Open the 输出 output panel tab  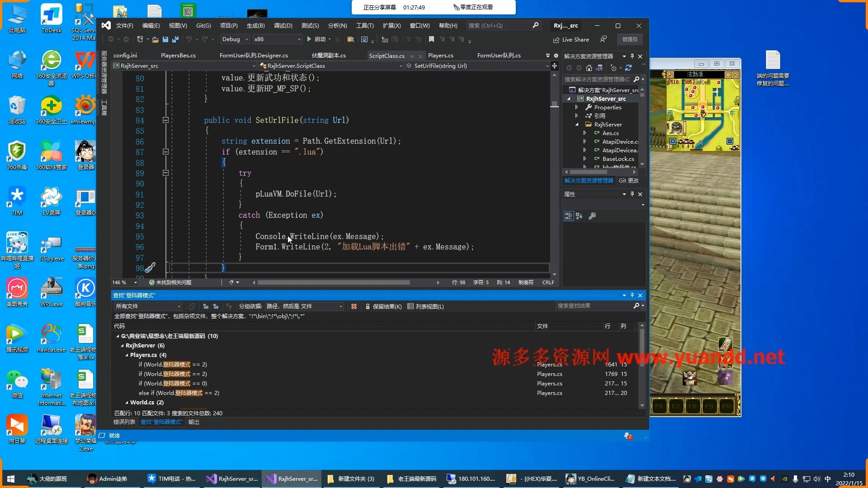tap(193, 422)
